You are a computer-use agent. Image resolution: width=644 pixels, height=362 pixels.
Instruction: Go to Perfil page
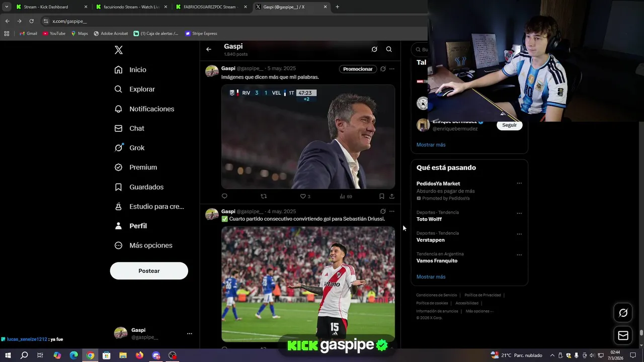coord(131,226)
